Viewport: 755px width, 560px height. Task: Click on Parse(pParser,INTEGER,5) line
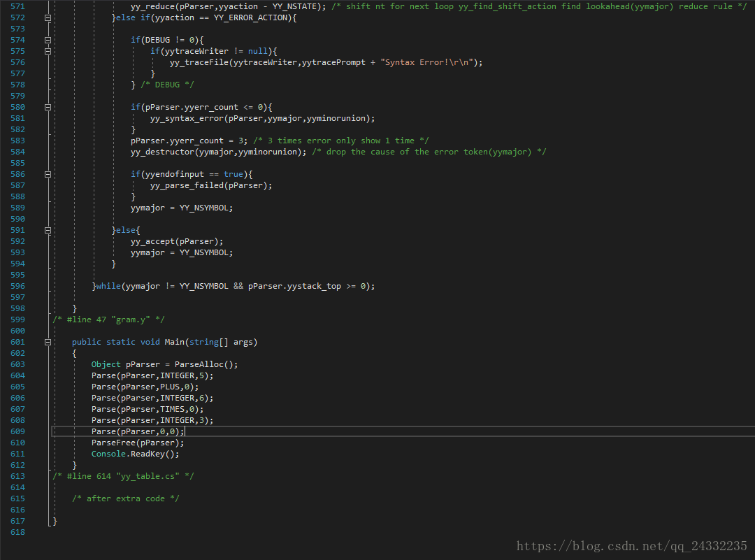pos(152,375)
